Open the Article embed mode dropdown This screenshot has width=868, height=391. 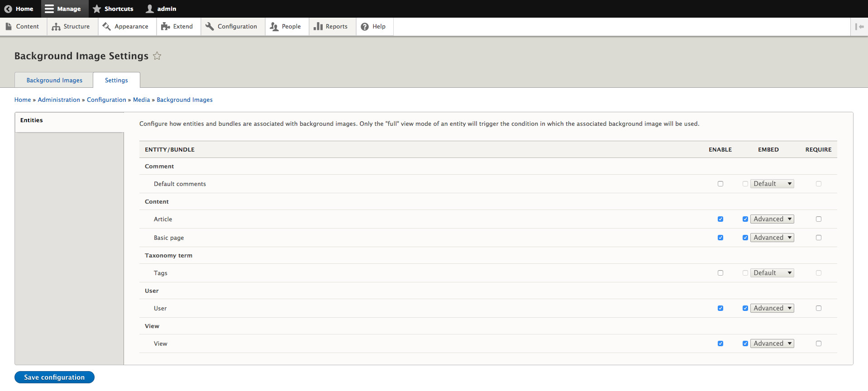point(772,219)
